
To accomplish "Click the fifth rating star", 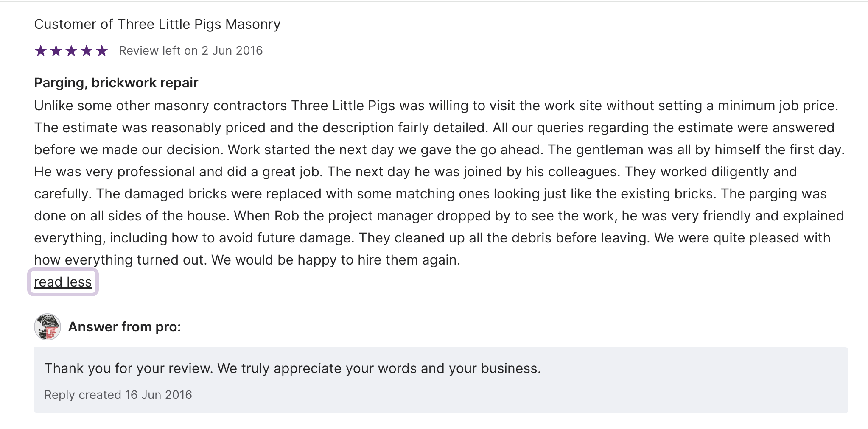I will (x=102, y=51).
